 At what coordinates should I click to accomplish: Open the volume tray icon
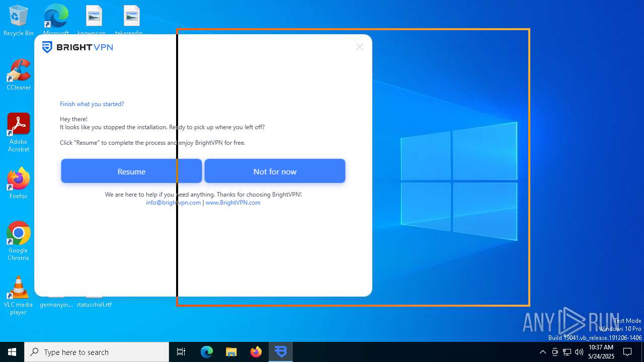pos(579,352)
